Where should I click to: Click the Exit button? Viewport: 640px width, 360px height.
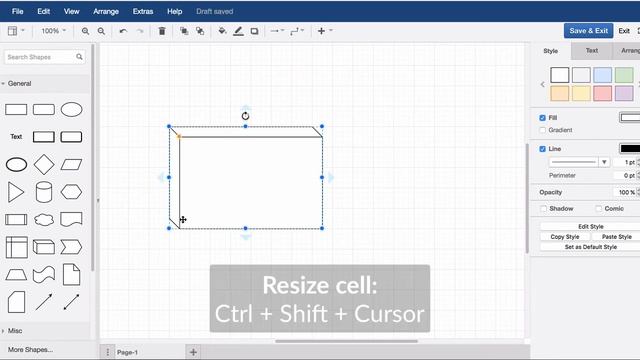pyautogui.click(x=624, y=31)
